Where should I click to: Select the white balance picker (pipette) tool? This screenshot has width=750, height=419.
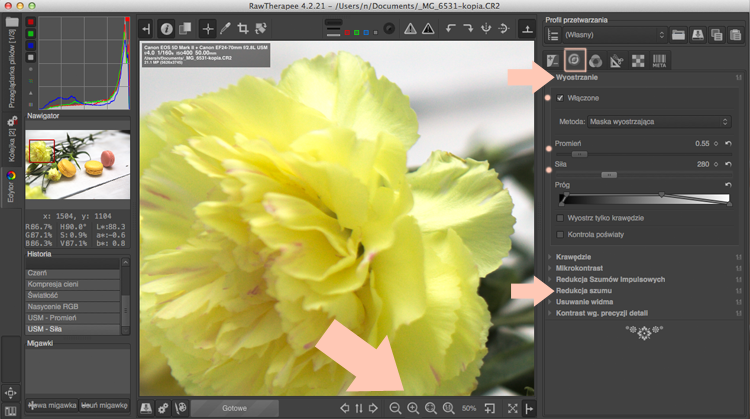pos(225,29)
